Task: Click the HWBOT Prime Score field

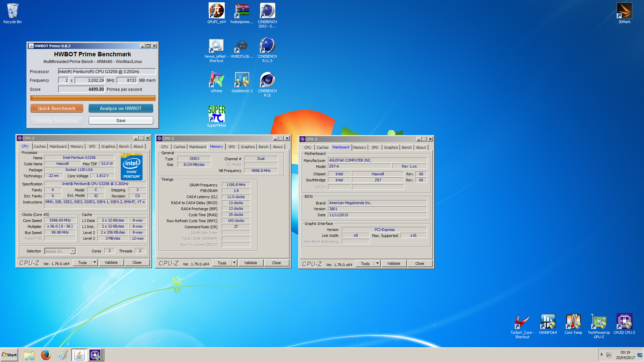Action: point(82,89)
